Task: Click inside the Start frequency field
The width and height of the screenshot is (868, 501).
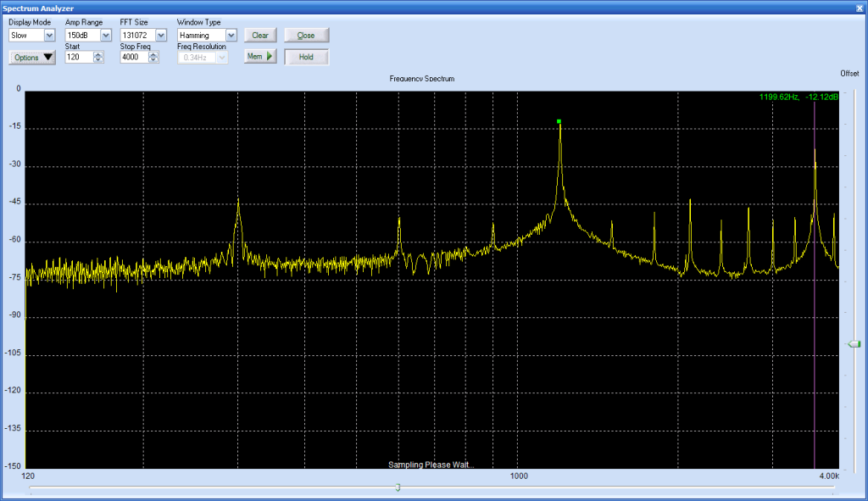Action: [x=79, y=58]
